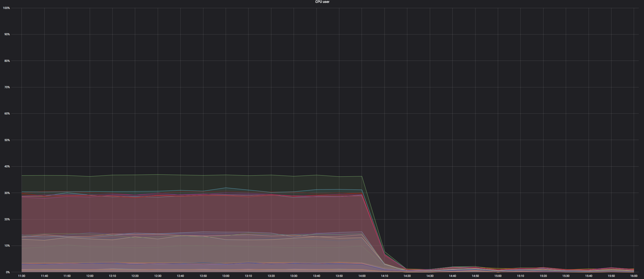
Task: Click the 14:10 time axis label
Action: coord(385,276)
